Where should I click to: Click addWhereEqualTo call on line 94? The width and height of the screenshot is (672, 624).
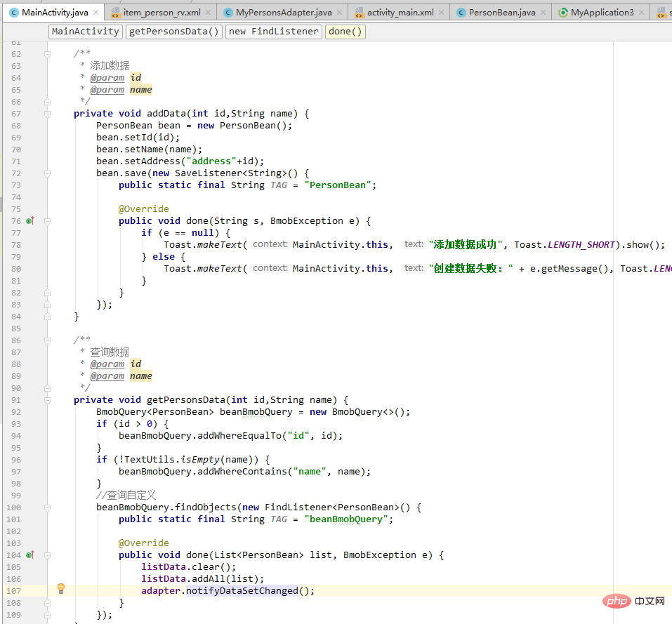(239, 436)
